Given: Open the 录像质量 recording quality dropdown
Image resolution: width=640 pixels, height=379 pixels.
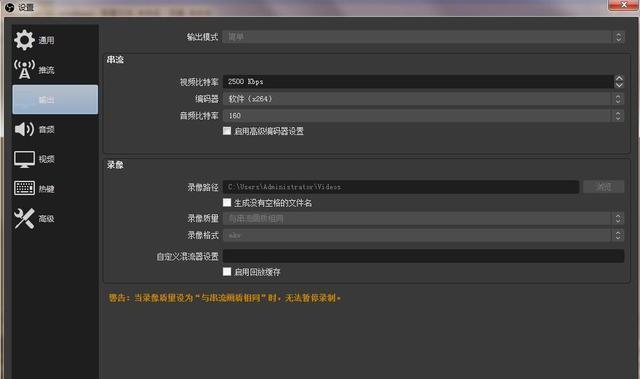Looking at the screenshot, I should 423,219.
